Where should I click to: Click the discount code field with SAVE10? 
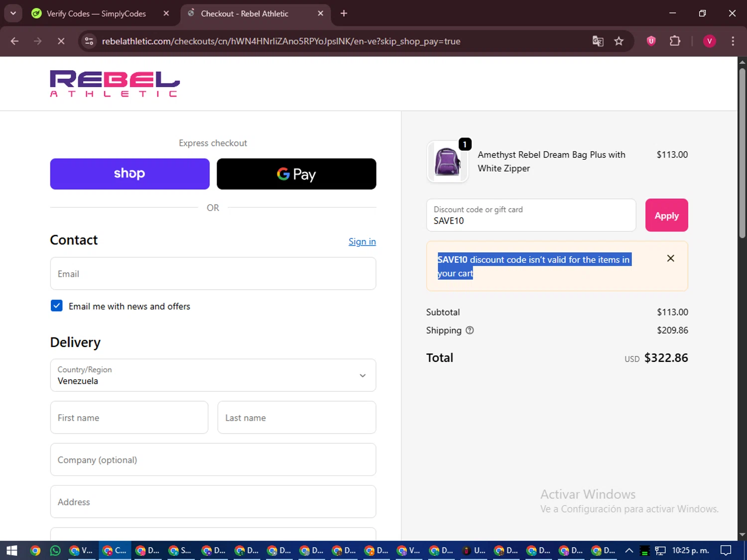tap(531, 215)
